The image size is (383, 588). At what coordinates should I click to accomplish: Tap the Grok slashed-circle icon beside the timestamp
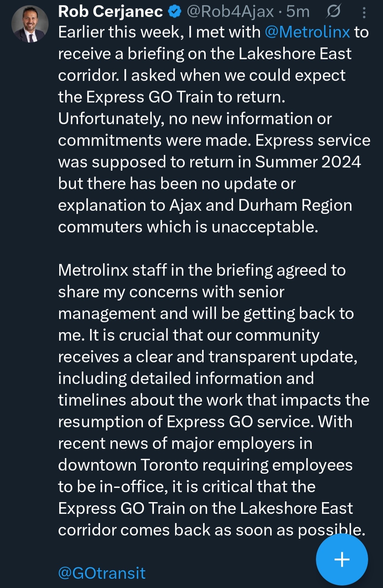(x=333, y=12)
